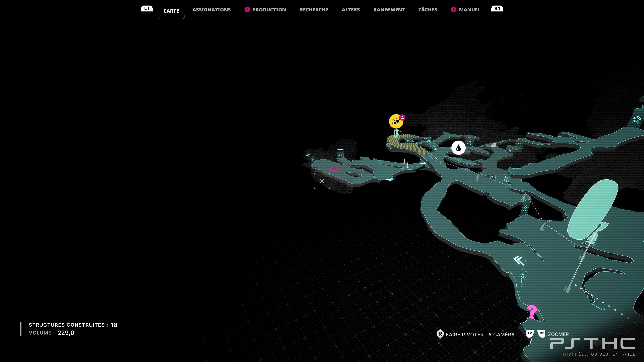The height and width of the screenshot is (362, 644).
Task: Click the R1 next-tab button icon
Action: 497,9
